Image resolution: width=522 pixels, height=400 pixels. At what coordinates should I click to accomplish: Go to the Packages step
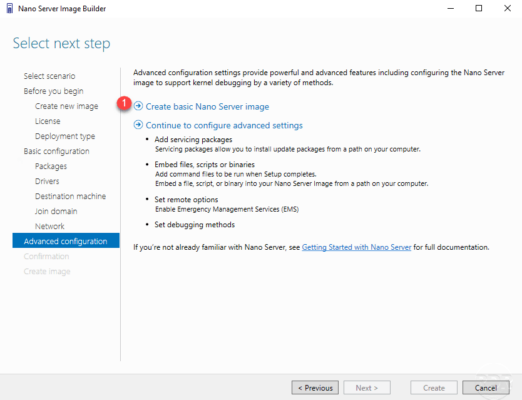pyautogui.click(x=51, y=166)
